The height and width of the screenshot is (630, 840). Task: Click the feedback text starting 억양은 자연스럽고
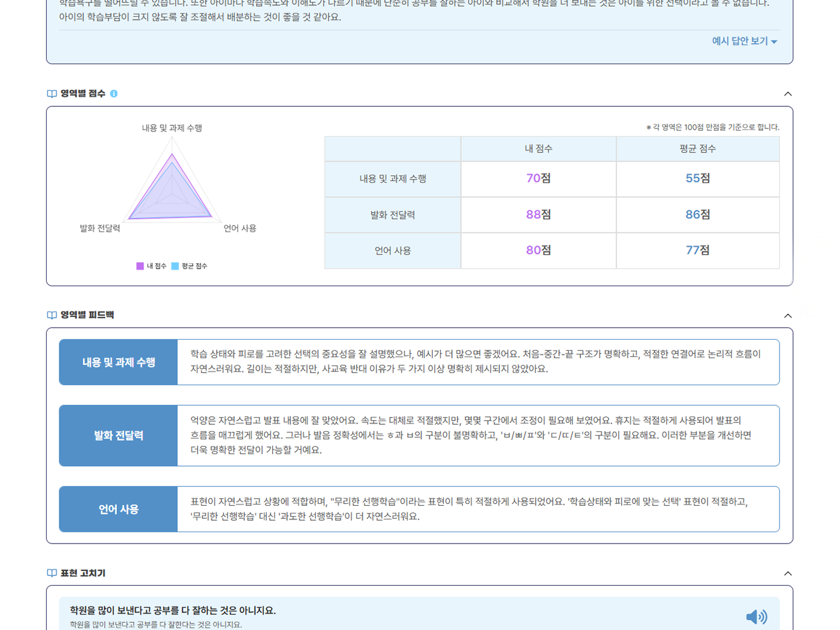(471, 435)
